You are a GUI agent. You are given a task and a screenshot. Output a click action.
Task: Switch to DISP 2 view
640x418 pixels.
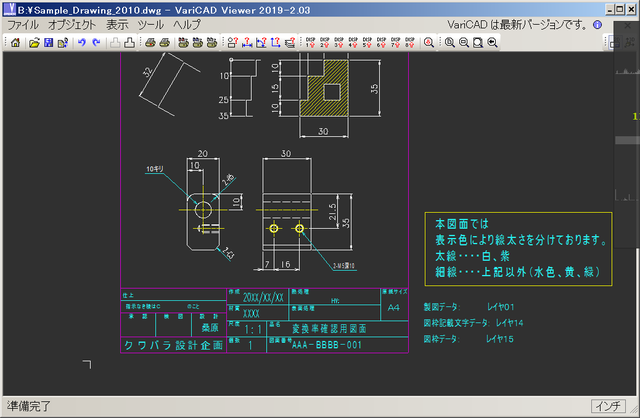[325, 42]
